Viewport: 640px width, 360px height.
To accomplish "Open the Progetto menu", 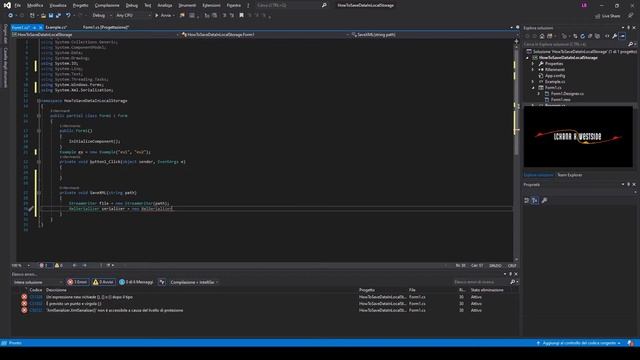I will coord(80,5).
